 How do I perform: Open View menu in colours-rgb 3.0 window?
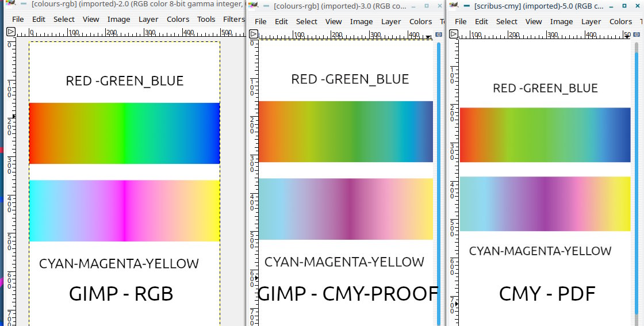[333, 21]
